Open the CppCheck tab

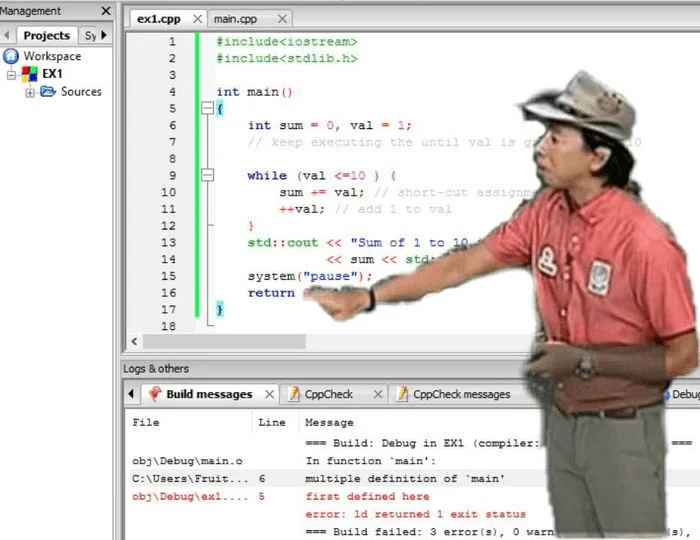click(329, 395)
